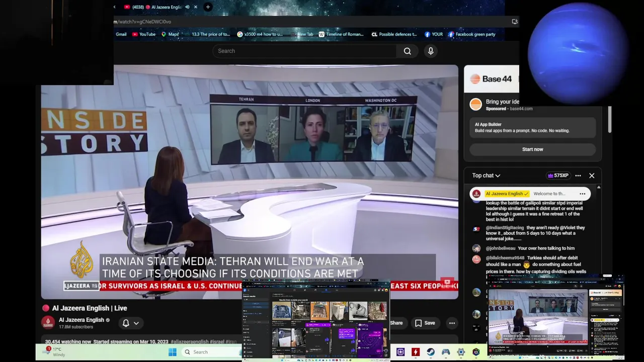Click notification bell icon for channel
The height and width of the screenshot is (362, 644).
[126, 323]
